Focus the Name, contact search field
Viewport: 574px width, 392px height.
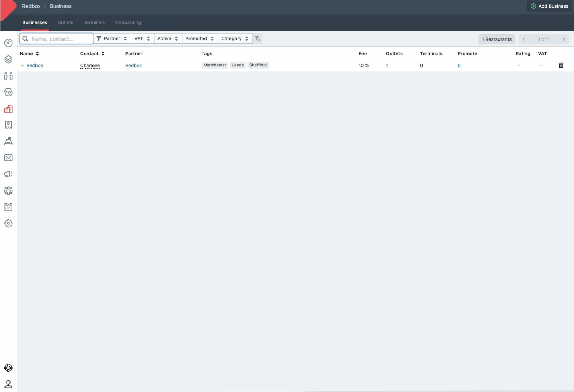click(x=59, y=39)
